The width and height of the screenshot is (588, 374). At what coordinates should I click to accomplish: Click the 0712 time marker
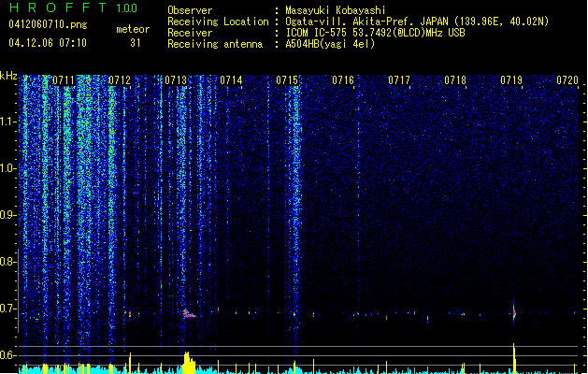120,80
